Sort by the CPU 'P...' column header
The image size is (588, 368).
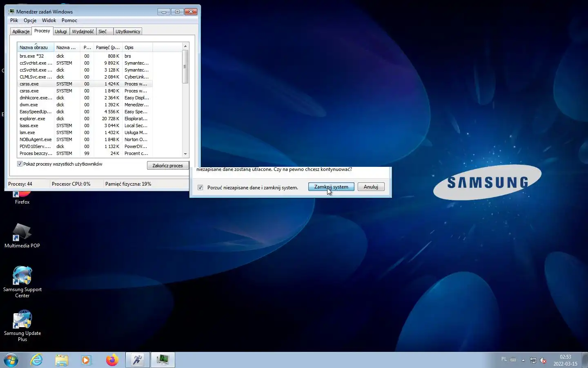tap(87, 47)
